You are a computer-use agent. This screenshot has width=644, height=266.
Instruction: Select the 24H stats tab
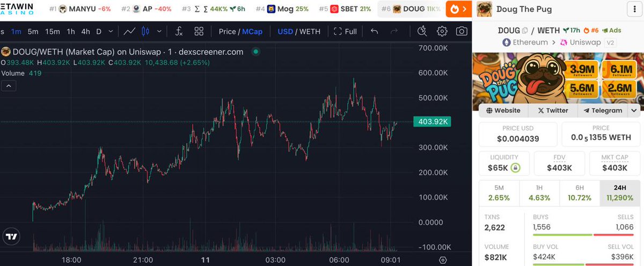620,194
